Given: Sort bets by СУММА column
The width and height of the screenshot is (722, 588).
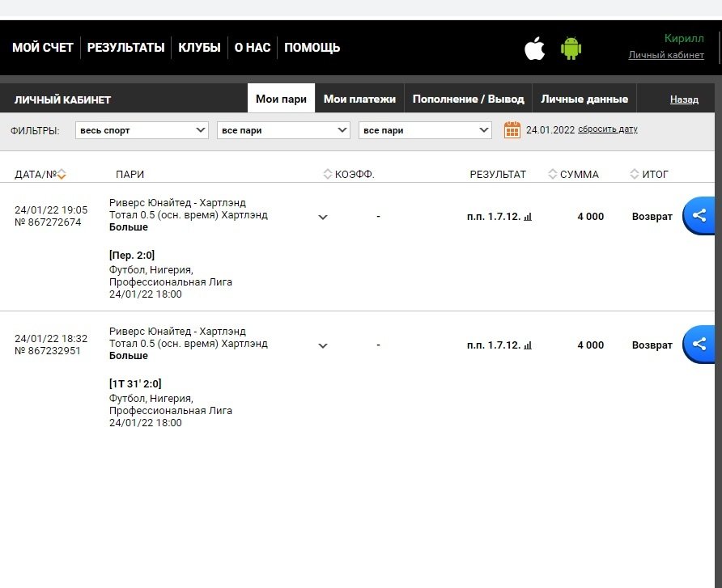Looking at the screenshot, I should [554, 174].
